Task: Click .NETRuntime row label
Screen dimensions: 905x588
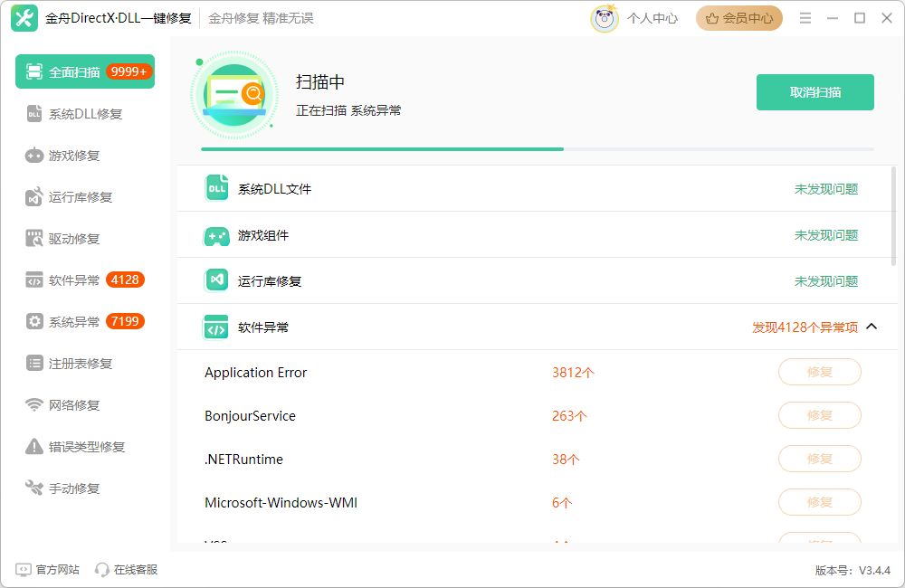Action: click(x=243, y=460)
